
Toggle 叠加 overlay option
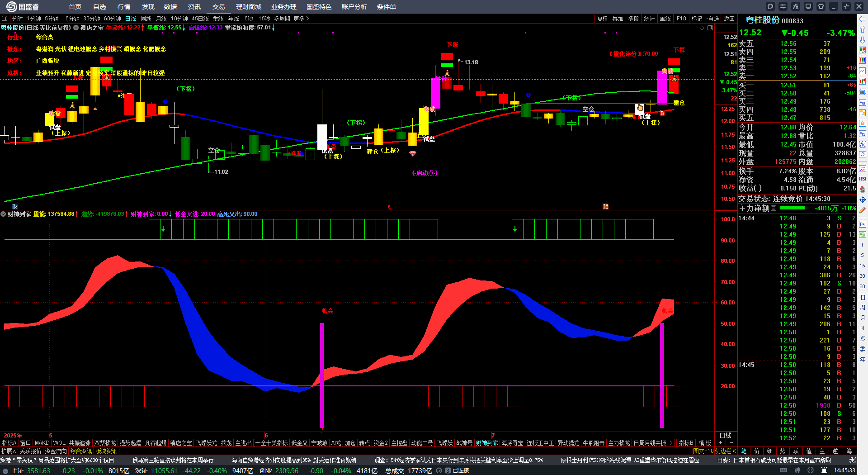tap(618, 19)
